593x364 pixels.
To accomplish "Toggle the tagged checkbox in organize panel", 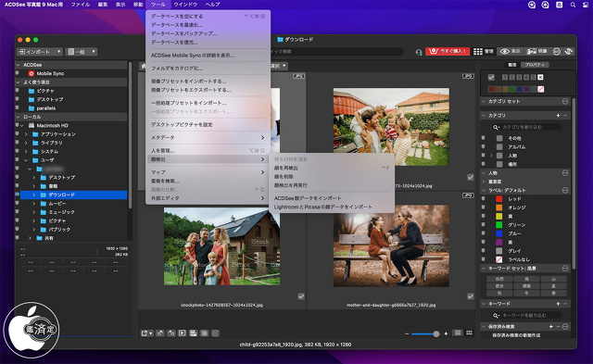I will 491,77.
